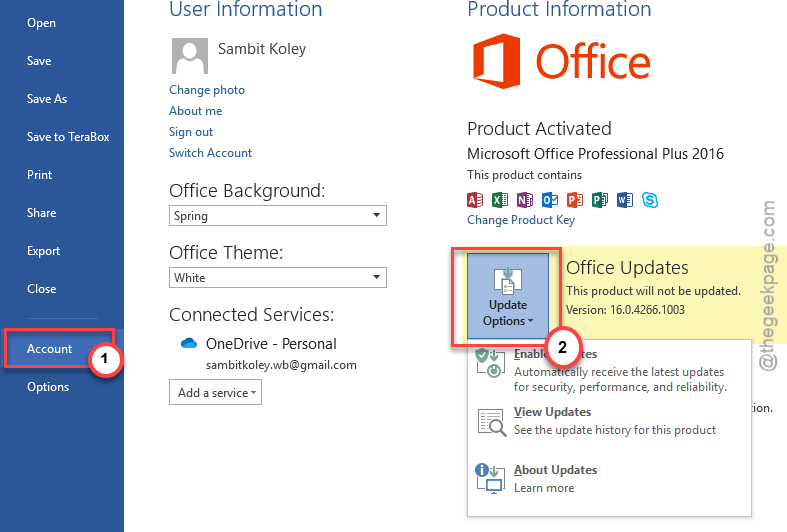Click the Publisher app icon

coord(600,200)
